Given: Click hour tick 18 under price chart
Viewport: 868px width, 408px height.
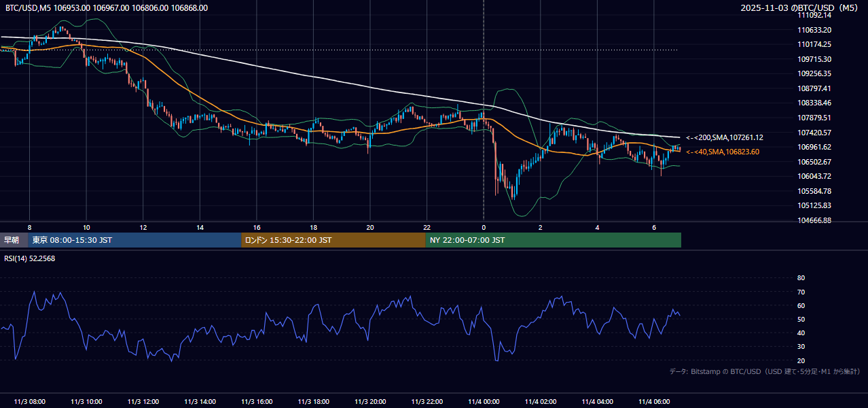Looking at the screenshot, I should (x=313, y=227).
